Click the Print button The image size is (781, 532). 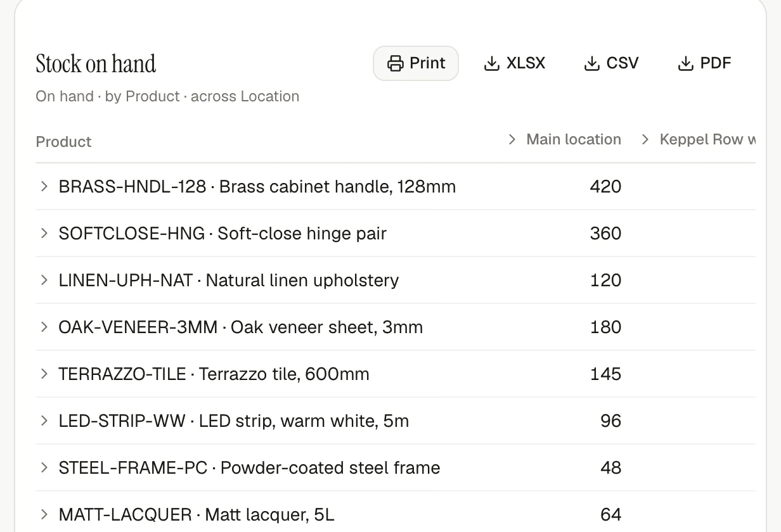coord(416,63)
